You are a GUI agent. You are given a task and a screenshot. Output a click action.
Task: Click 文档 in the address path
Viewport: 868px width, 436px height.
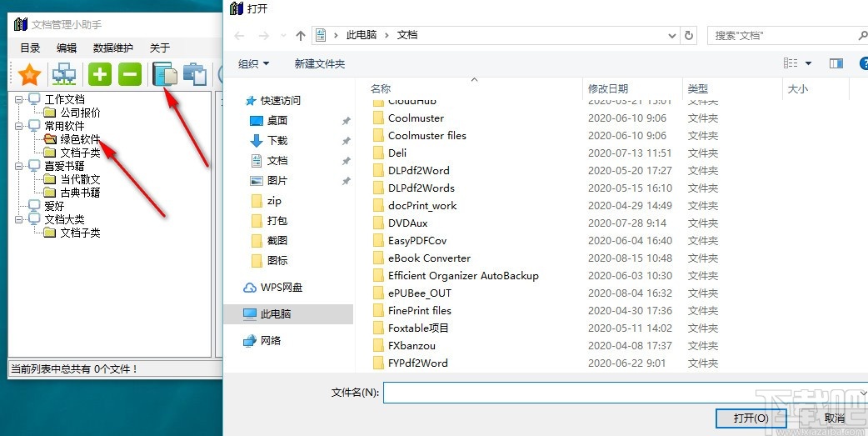point(407,35)
